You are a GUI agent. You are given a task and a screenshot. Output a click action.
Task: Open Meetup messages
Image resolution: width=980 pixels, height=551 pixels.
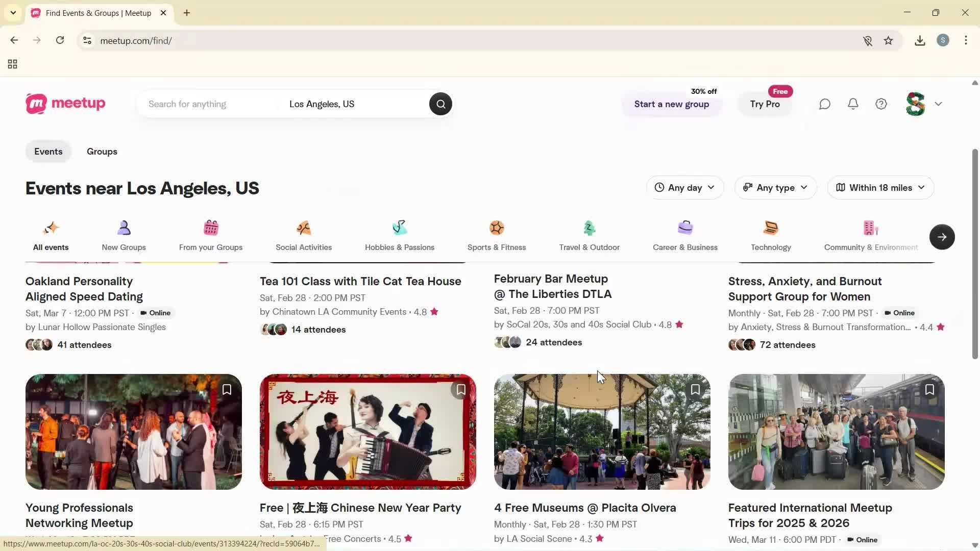(825, 104)
